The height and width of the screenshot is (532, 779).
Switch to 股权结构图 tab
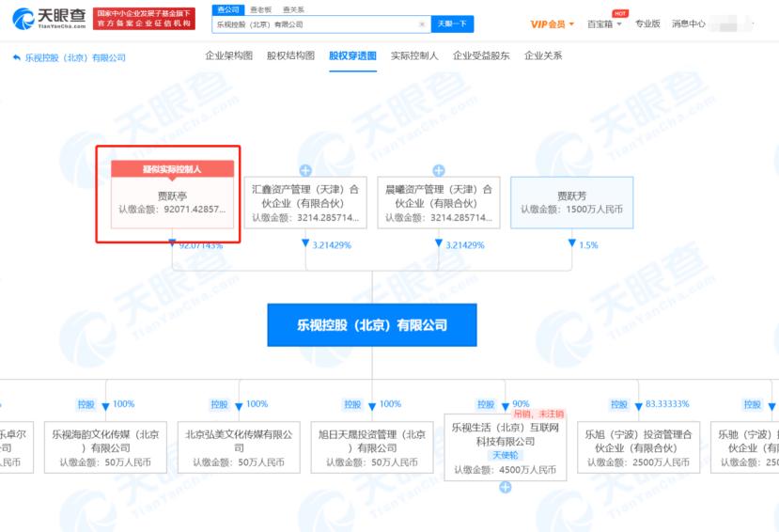point(290,55)
